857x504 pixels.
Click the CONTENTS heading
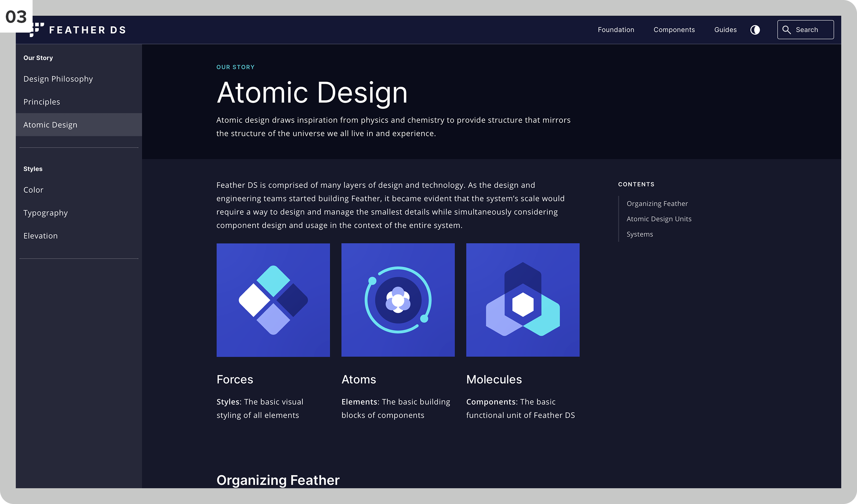[x=636, y=184]
